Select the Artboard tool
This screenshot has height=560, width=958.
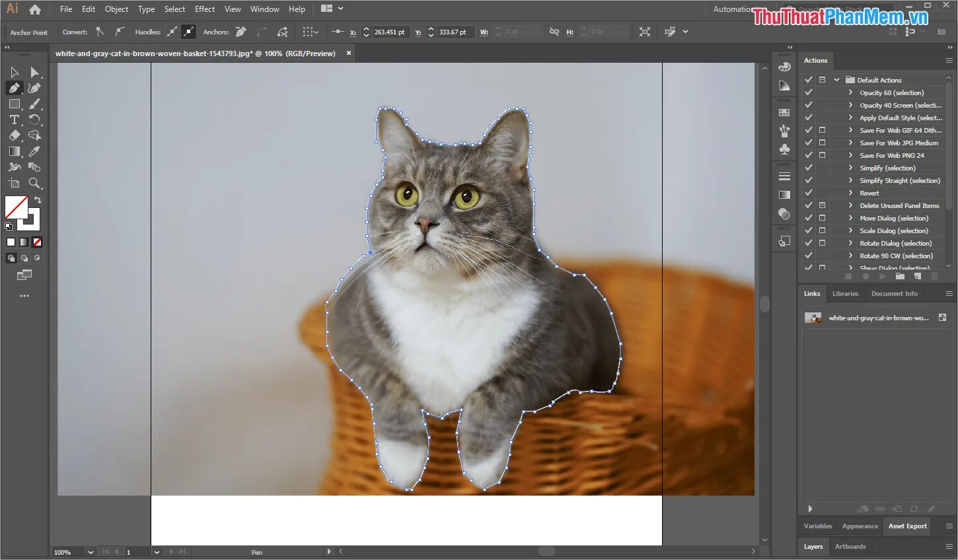(x=15, y=183)
